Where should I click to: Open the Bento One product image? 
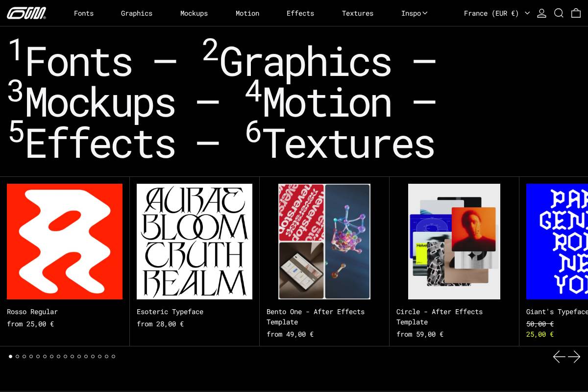tap(324, 242)
